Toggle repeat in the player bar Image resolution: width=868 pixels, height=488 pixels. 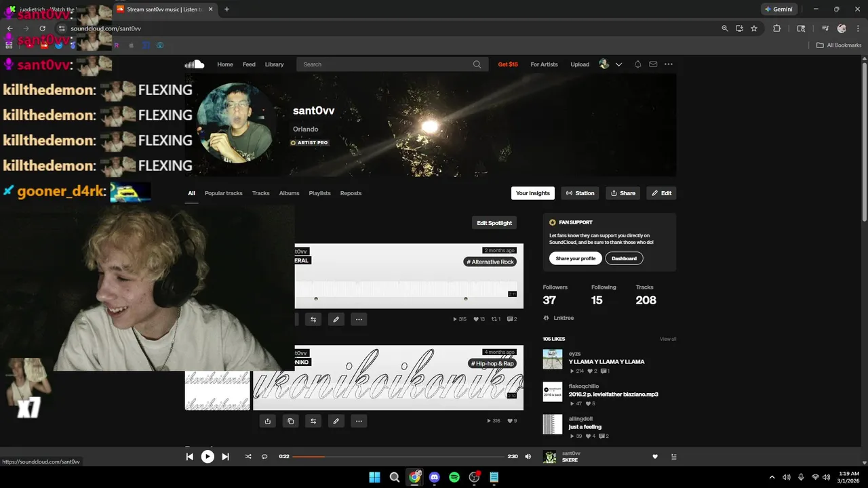tap(264, 457)
